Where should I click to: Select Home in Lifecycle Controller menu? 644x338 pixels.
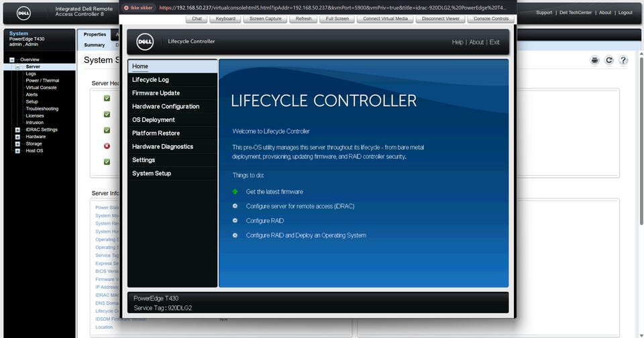(x=172, y=66)
